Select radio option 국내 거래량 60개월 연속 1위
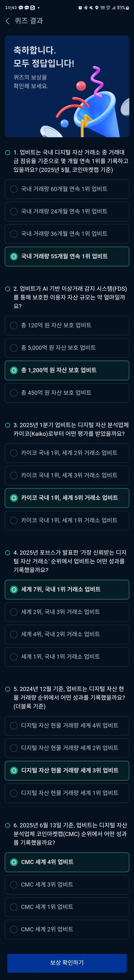The width and height of the screenshot is (134, 980). coord(67,189)
